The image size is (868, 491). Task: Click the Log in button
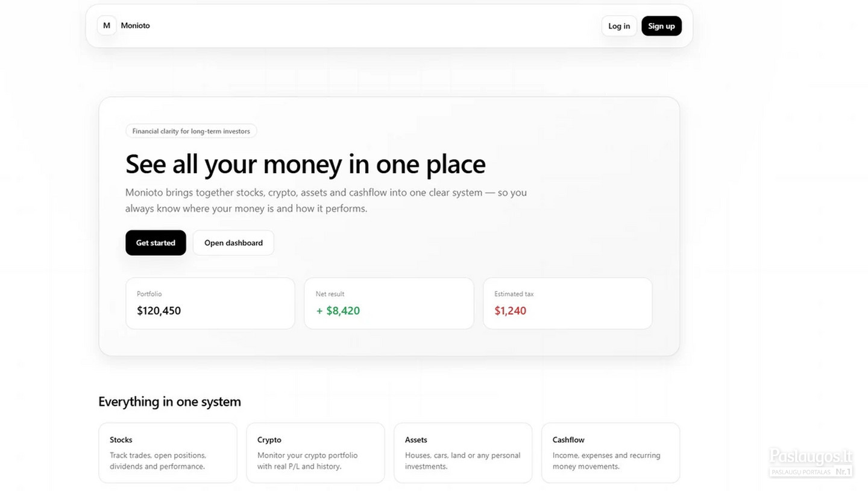tap(619, 26)
